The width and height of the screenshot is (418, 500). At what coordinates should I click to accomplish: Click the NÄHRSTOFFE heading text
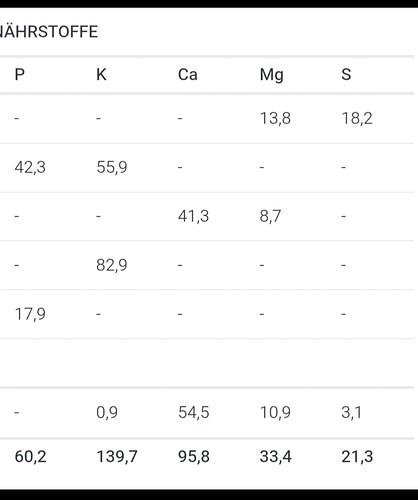(x=49, y=32)
